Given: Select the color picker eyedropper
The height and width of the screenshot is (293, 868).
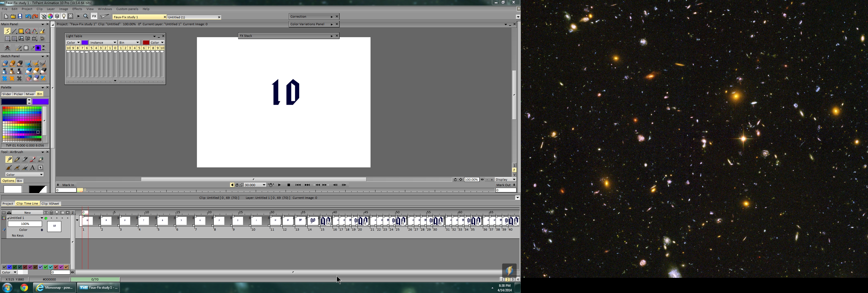Looking at the screenshot, I should (x=32, y=48).
